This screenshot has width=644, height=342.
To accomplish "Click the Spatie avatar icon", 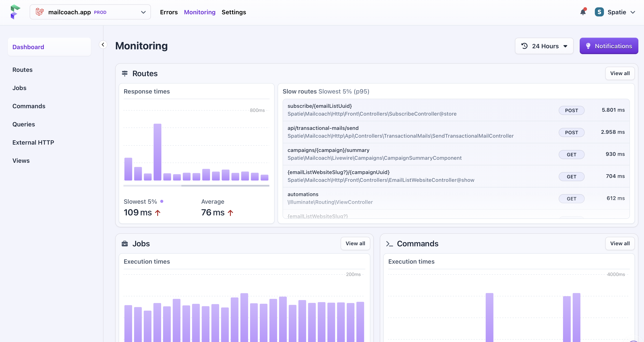I will pyautogui.click(x=599, y=12).
